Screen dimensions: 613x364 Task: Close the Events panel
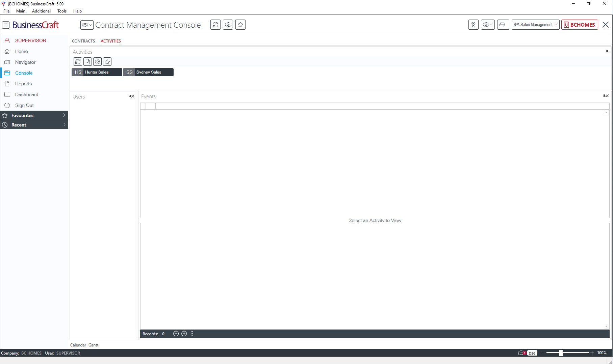click(x=607, y=96)
